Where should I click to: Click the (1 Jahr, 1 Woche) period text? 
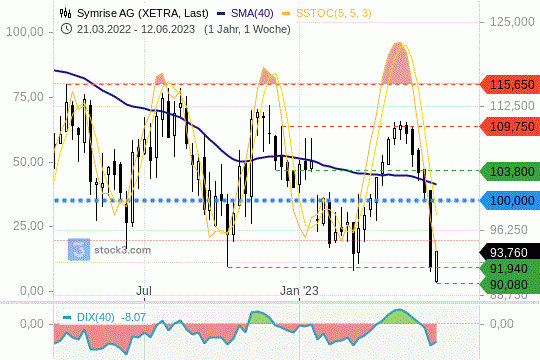click(247, 29)
